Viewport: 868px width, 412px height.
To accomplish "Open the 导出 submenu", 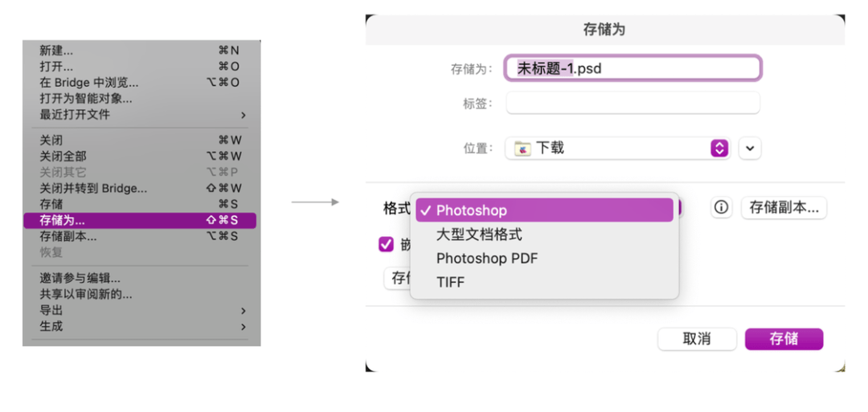I will point(141,310).
